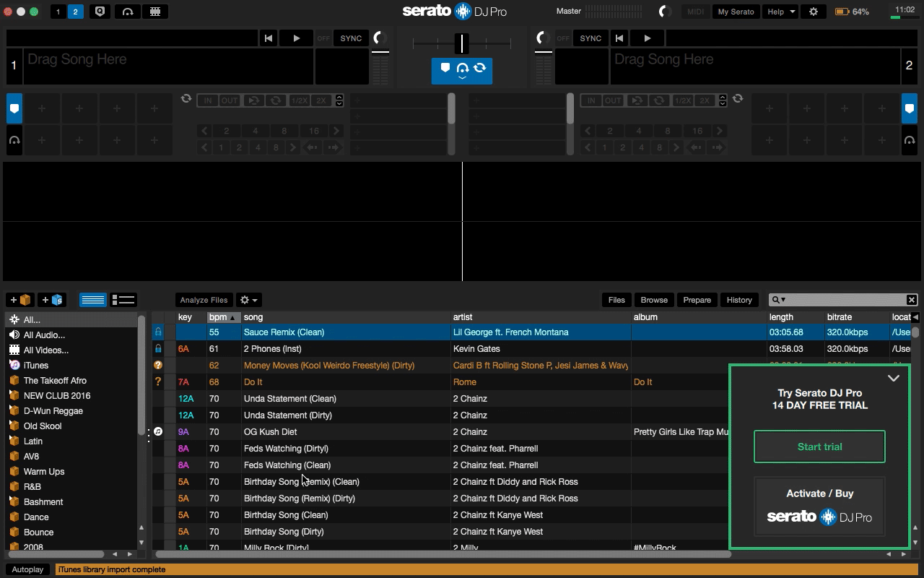Click the Start trial button
Screen dimensions: 924x578
pyautogui.click(x=819, y=447)
